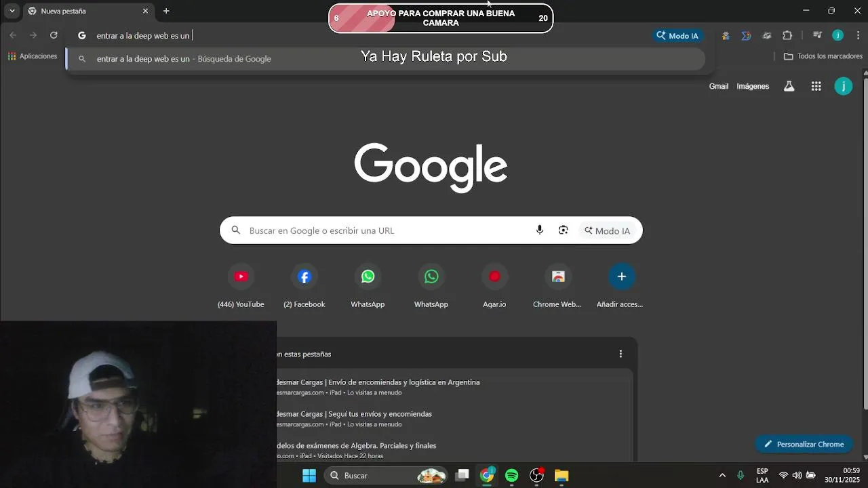Open Spotify from the taskbar
This screenshot has height=488, width=868.
(x=512, y=476)
